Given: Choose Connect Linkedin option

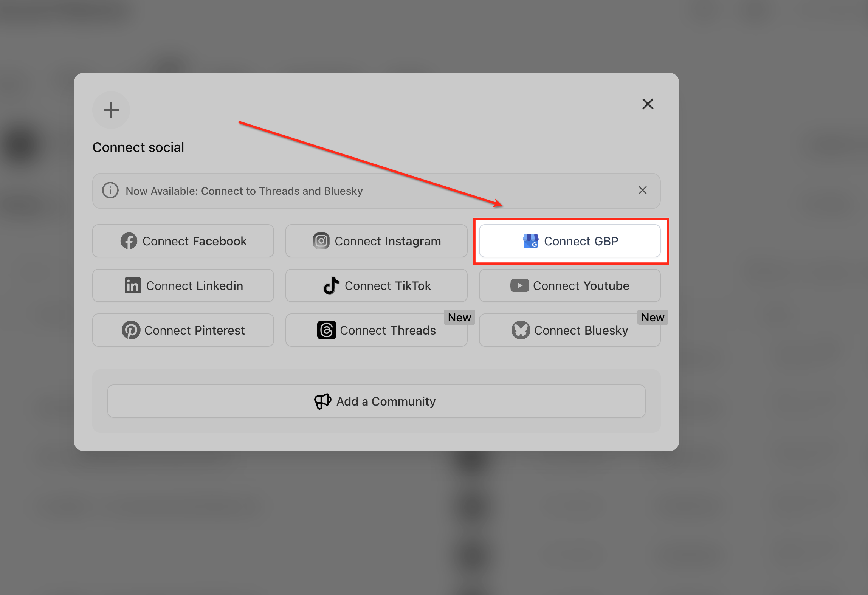Looking at the screenshot, I should 183,285.
